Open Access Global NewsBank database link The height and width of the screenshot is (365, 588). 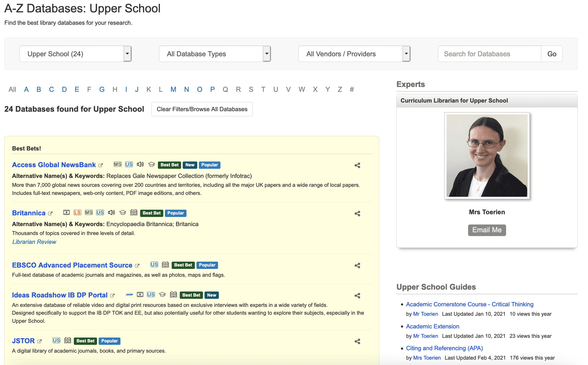click(54, 165)
